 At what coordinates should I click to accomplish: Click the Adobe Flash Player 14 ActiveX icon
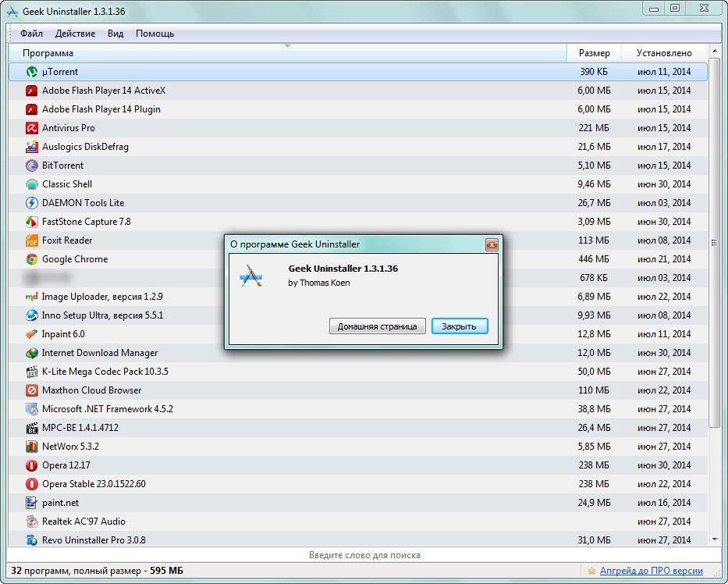pos(31,91)
